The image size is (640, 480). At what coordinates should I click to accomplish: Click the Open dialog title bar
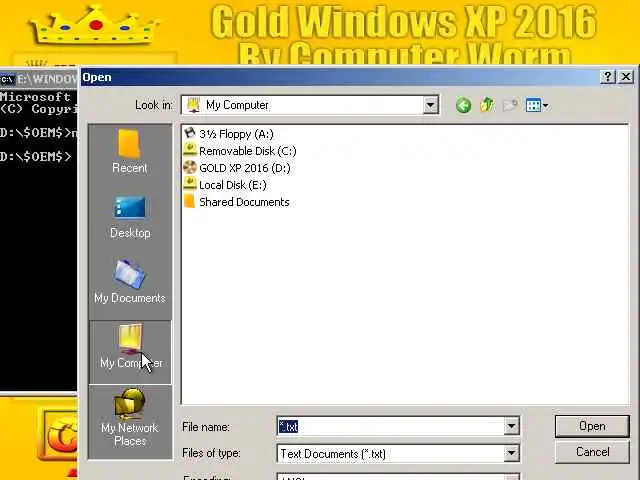(339, 77)
